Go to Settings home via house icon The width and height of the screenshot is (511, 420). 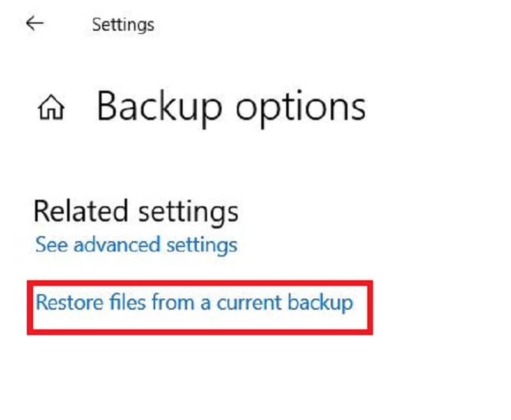(x=52, y=109)
